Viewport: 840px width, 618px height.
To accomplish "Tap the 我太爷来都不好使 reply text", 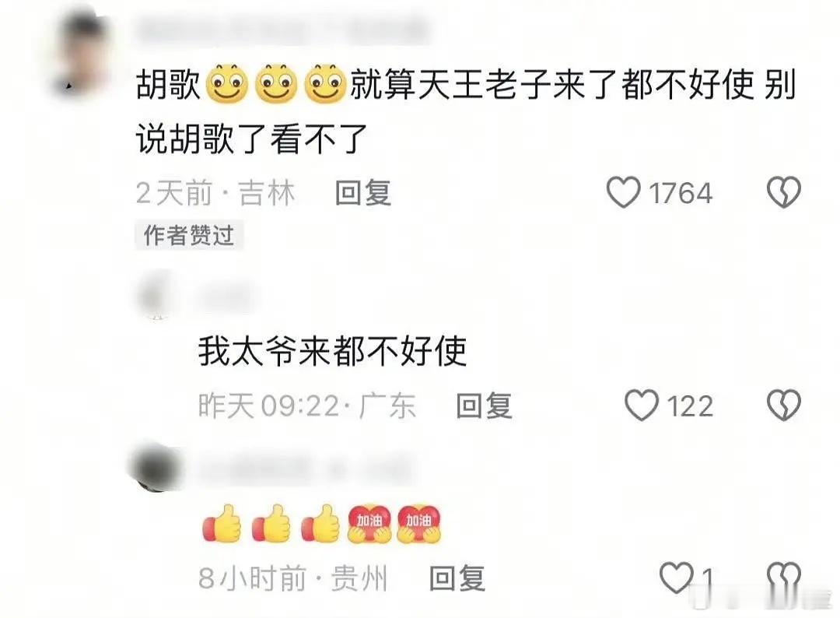I will click(332, 352).
